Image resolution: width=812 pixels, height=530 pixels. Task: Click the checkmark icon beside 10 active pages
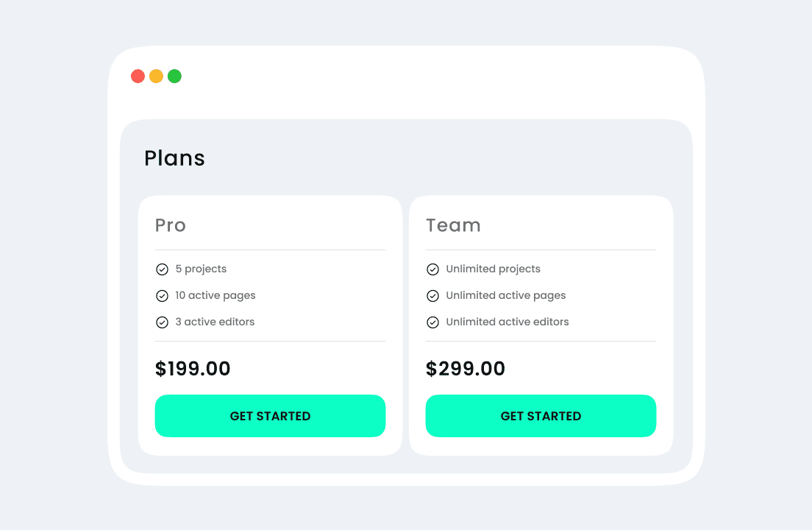coord(162,296)
